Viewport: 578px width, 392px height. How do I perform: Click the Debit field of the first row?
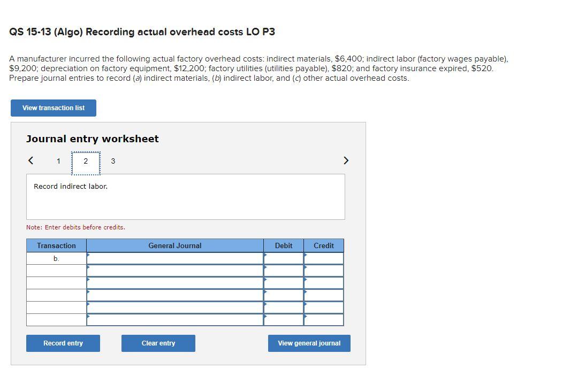283,258
